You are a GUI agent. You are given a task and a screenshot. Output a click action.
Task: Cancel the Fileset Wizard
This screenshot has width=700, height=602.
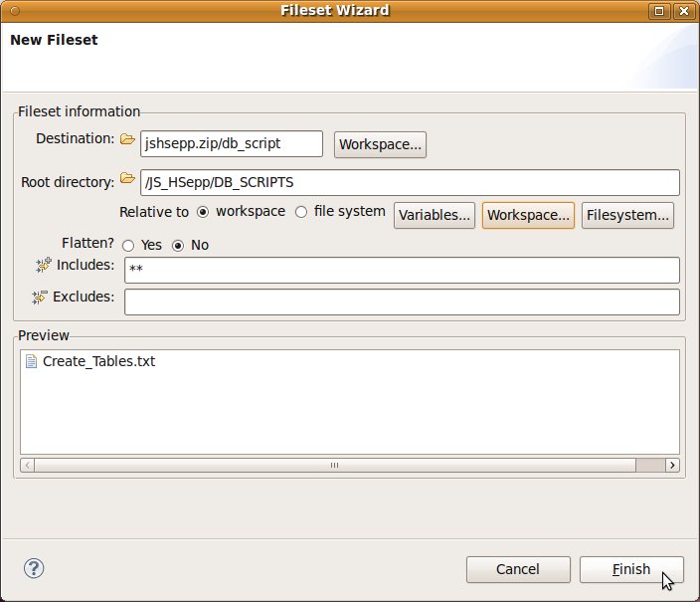(x=518, y=569)
